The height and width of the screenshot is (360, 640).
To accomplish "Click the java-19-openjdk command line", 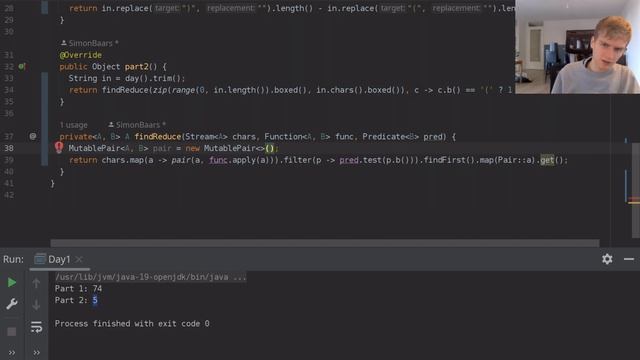I will 151,277.
